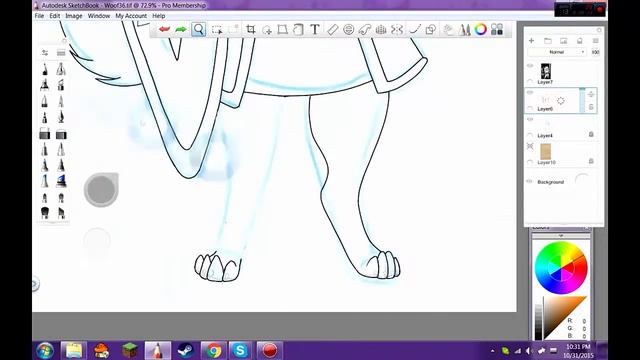Show hidden system tray icons
This screenshot has width=640, height=360.
coord(493,351)
